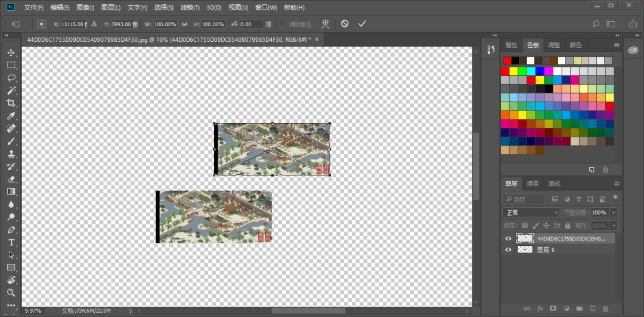Viewport: 644px width, 317px height.
Task: Expand the status bar info arrow
Action: coord(131,311)
